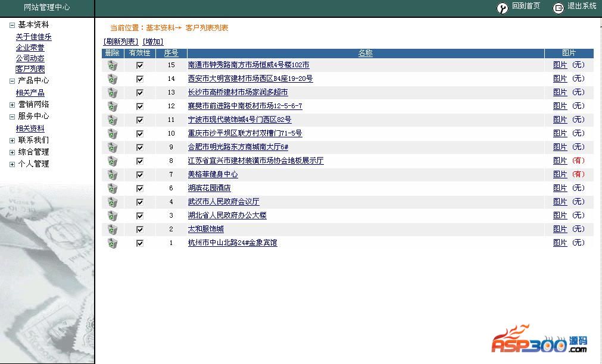Click the 回到首页 home icon
602x364 pixels.
click(502, 8)
